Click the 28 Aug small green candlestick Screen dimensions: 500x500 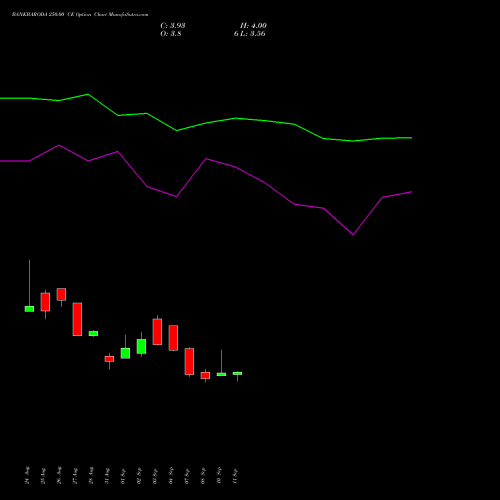pos(93,333)
